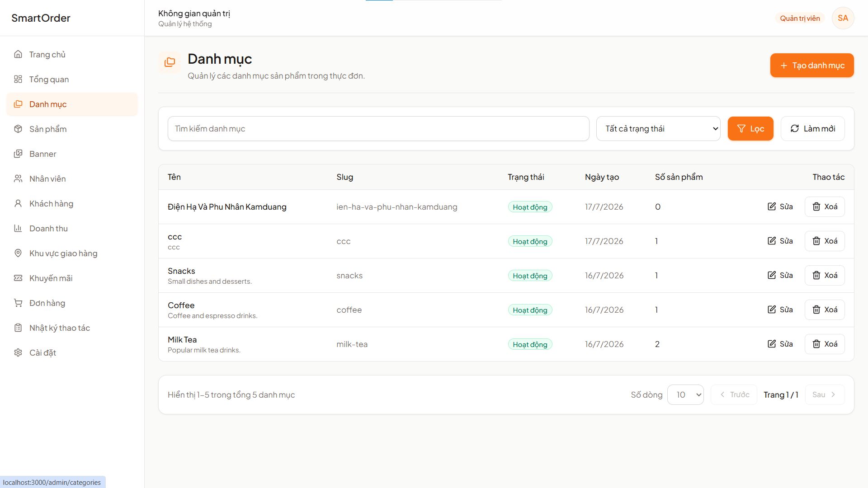The image size is (868, 488).
Task: Open the Số dòng rows-per-page dropdown
Action: pyautogui.click(x=685, y=394)
